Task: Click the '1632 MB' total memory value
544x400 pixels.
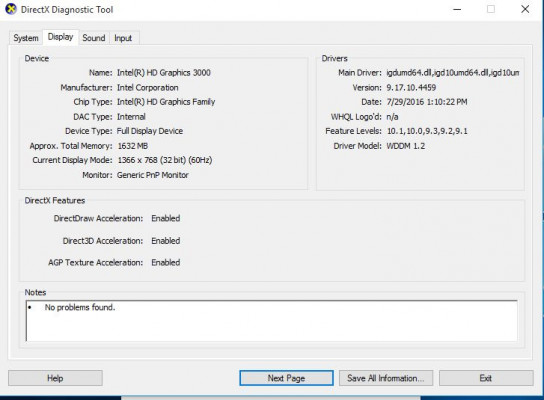Action: coord(133,146)
